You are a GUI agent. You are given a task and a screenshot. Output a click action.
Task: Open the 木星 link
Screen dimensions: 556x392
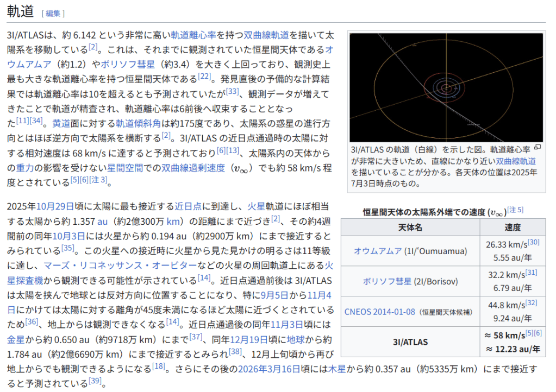pyautogui.click(x=341, y=369)
